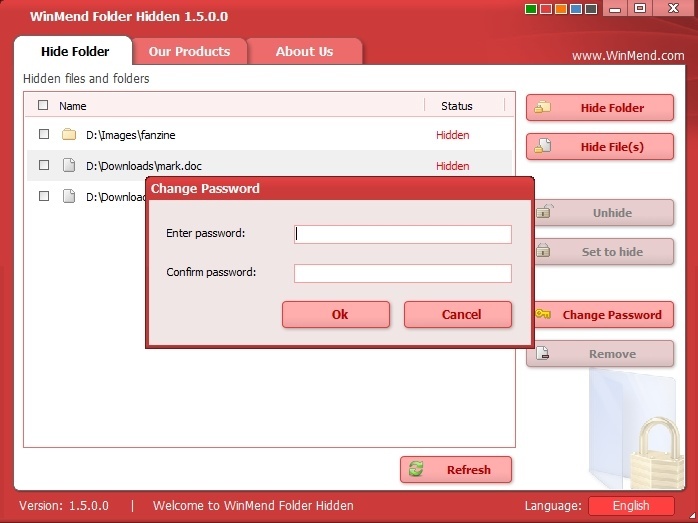Switch to the Our Products tab
This screenshot has height=523, width=698.
click(x=190, y=51)
